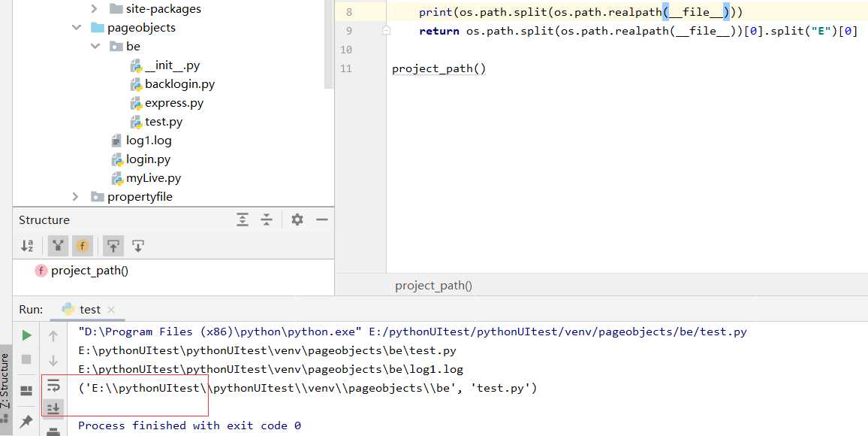Close the test run tab

click(110, 310)
